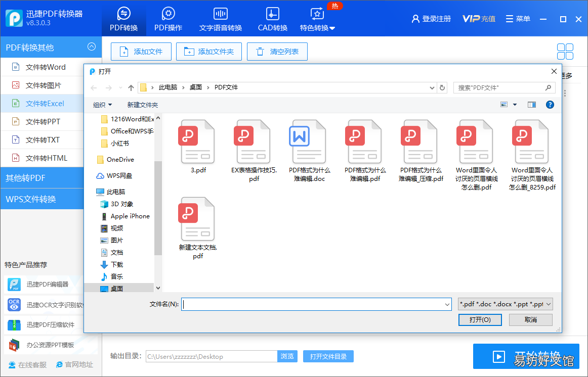Viewport: 588px width, 377px height.
Task: Refresh the PDF文件 folder
Action: pyautogui.click(x=442, y=87)
